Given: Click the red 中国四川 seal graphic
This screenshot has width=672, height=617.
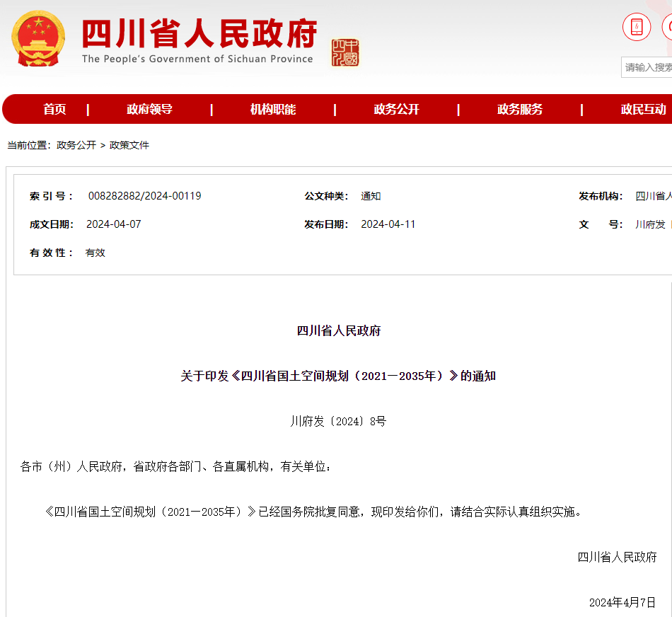Looking at the screenshot, I should click(346, 52).
